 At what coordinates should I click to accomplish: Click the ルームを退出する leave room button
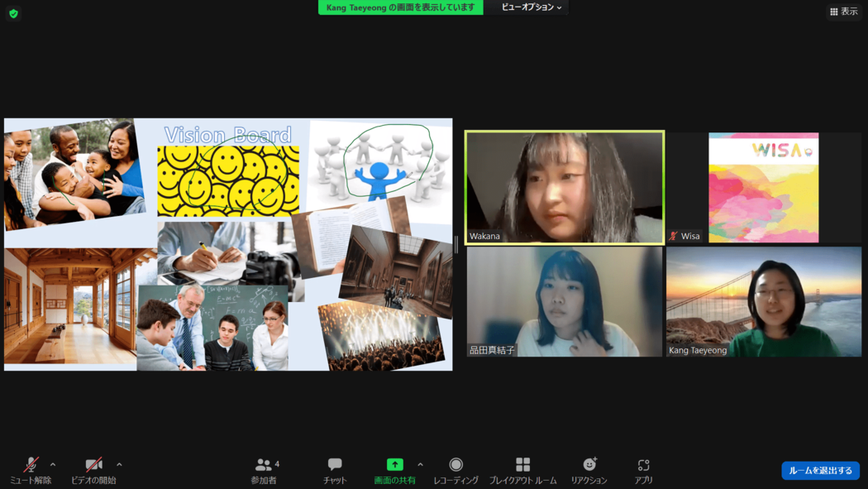[x=820, y=470]
